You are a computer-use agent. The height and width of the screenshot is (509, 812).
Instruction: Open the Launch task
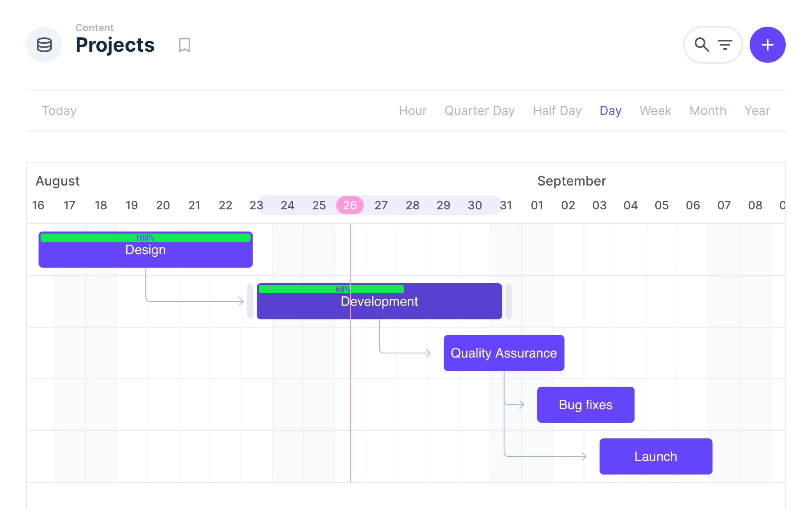point(656,456)
